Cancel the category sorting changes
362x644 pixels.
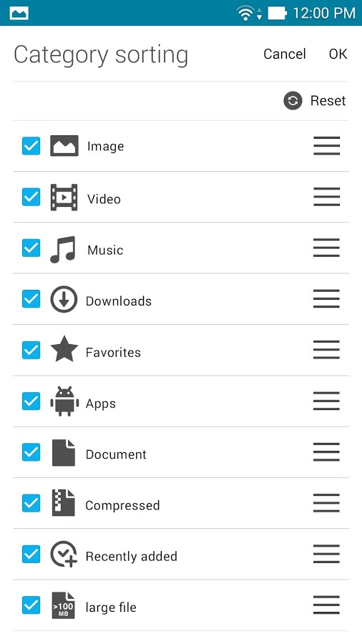pos(285,54)
